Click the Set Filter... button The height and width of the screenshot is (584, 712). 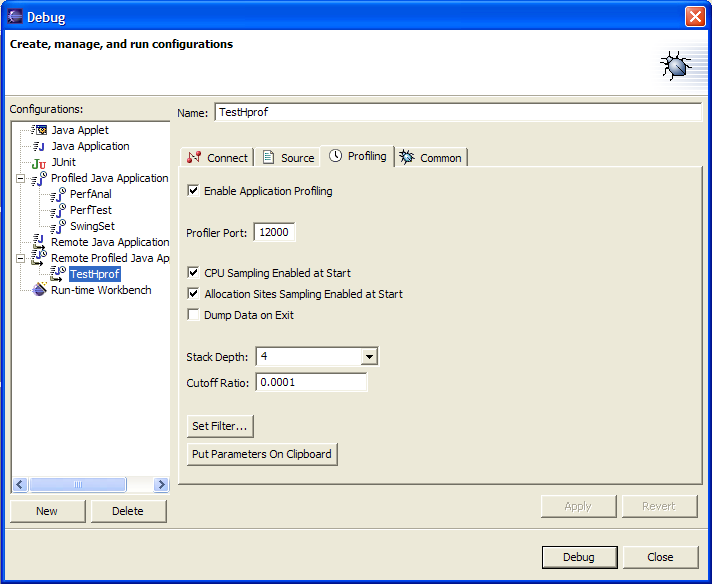point(220,426)
